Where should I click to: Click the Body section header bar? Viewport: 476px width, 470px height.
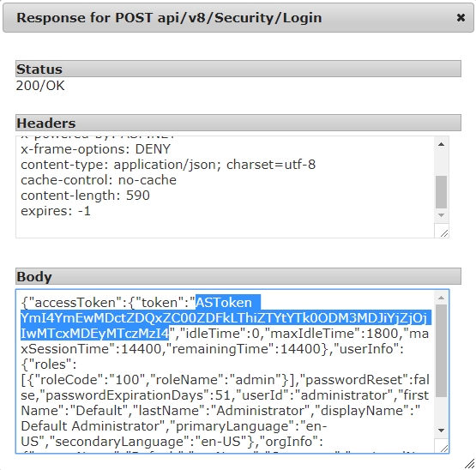238,276
